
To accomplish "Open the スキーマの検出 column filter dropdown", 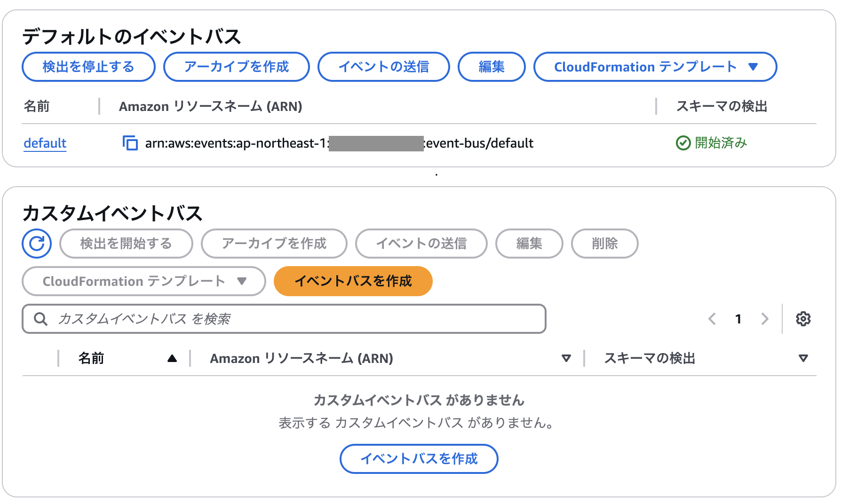I will point(803,358).
